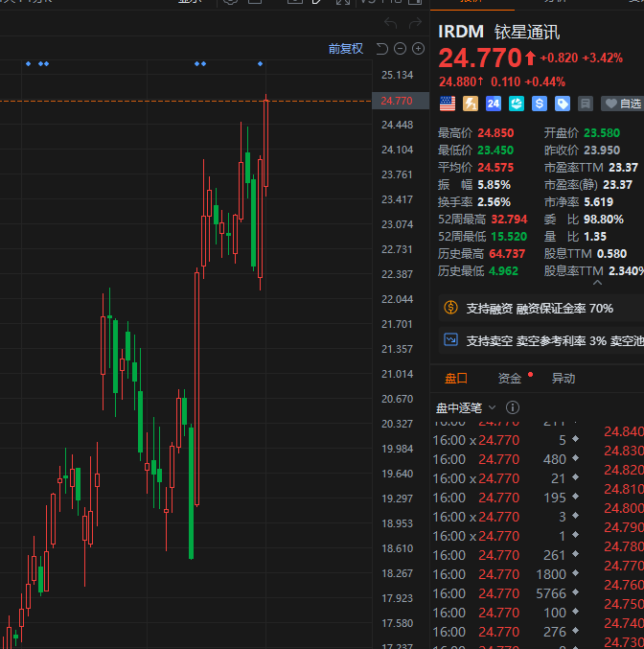The image size is (644, 649).
Task: Switch to the 资金 tab
Action: [x=510, y=379]
